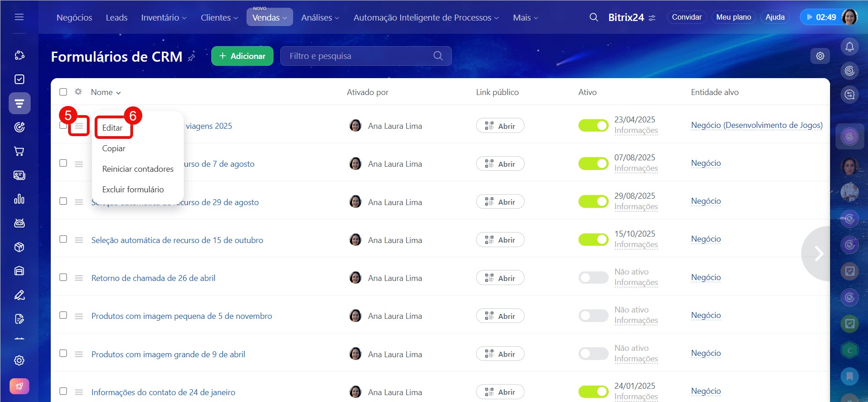Screen dimensions: 868x402
Task: Open row menu for 7 de agosto form
Action: (x=79, y=164)
